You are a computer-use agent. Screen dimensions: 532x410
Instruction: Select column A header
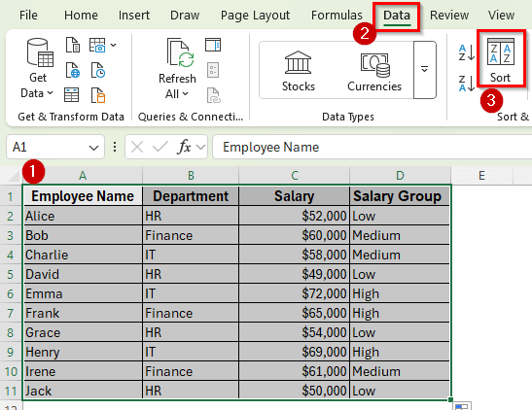pyautogui.click(x=83, y=176)
